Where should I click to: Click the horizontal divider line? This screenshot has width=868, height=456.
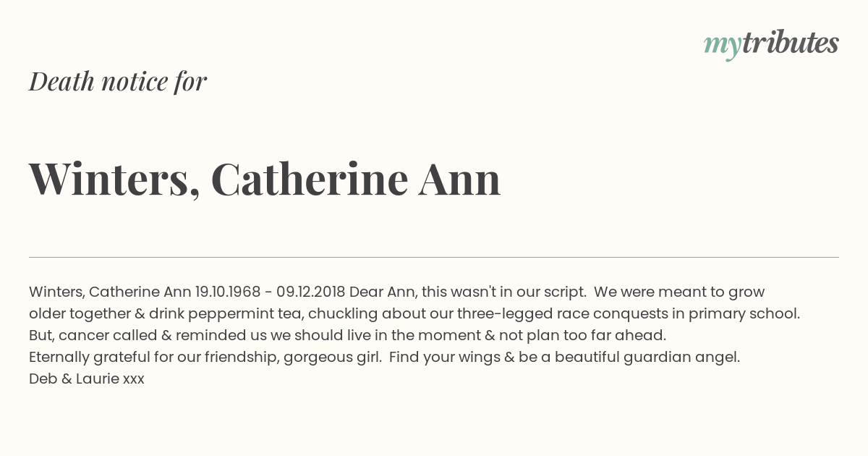[x=434, y=257]
